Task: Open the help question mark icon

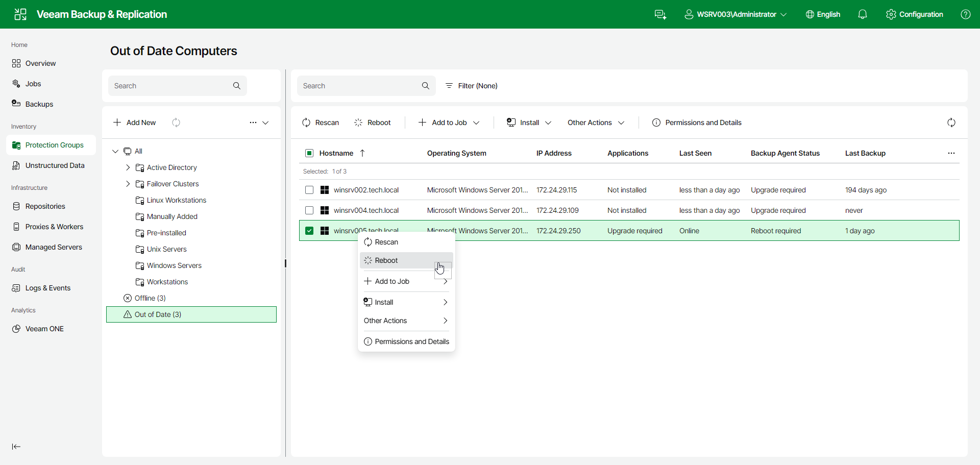Action: (x=966, y=14)
